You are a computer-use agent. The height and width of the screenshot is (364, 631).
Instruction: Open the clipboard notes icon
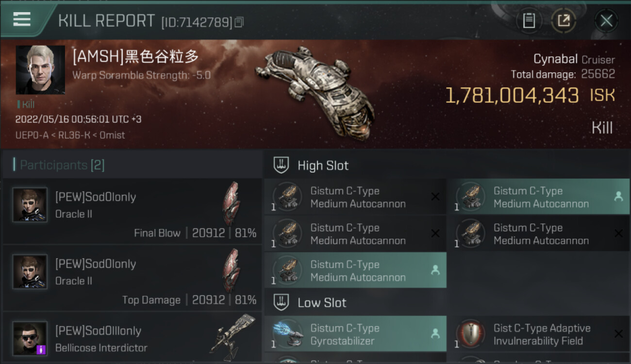click(529, 21)
